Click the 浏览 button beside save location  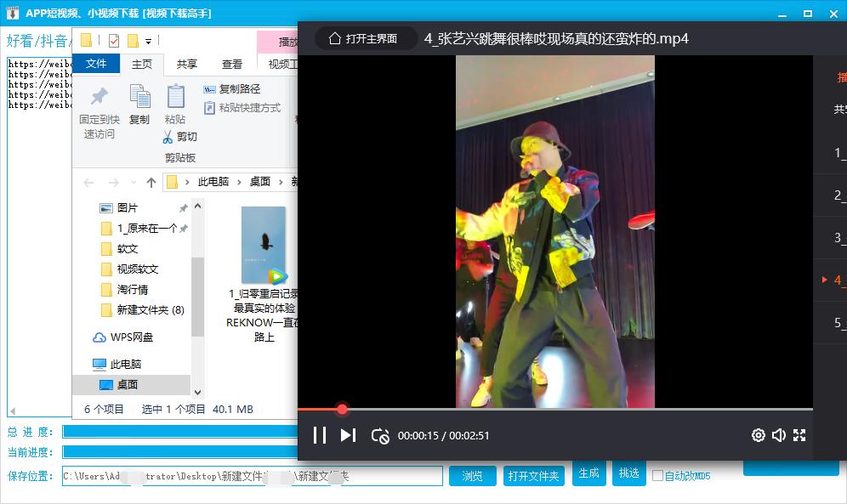click(472, 475)
